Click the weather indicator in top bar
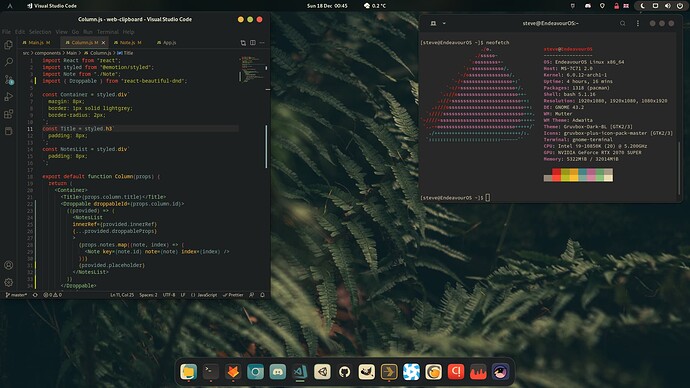The width and height of the screenshot is (690, 388). pyautogui.click(x=375, y=6)
